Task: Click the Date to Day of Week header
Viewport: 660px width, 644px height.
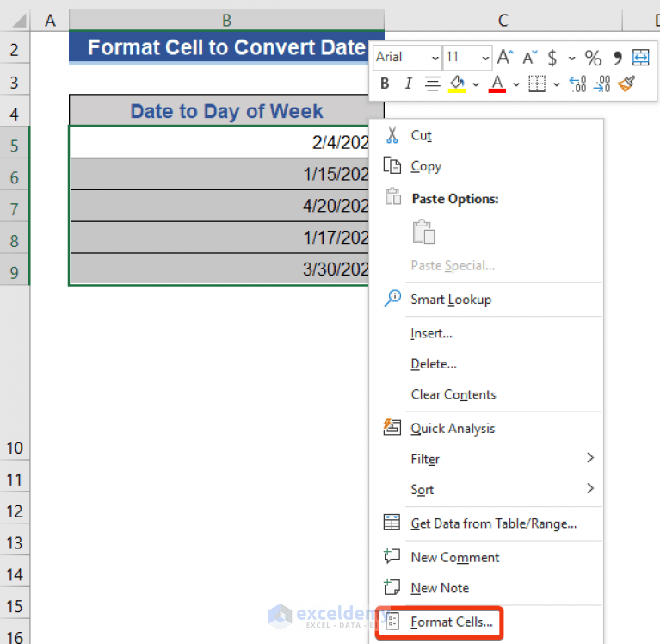Action: click(x=226, y=111)
